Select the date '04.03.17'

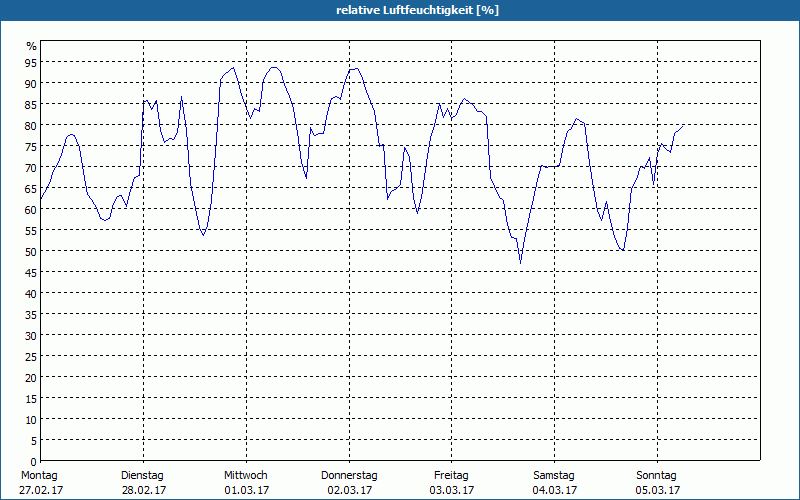[x=555, y=490]
